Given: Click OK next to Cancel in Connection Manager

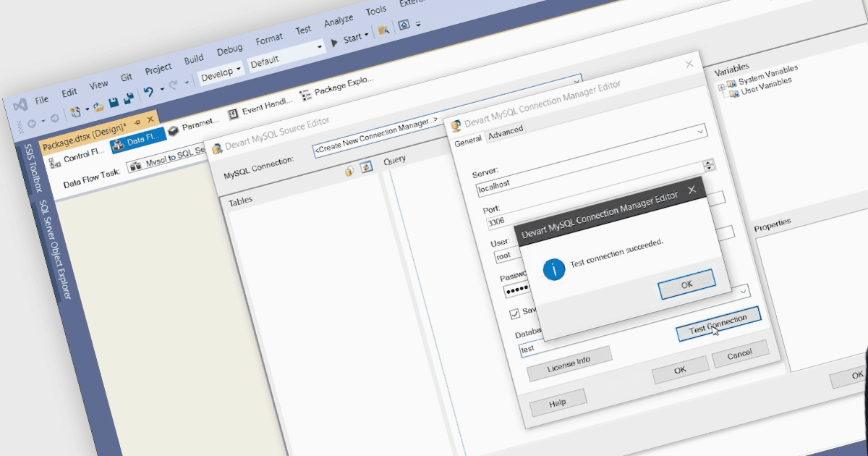Looking at the screenshot, I should pos(680,369).
